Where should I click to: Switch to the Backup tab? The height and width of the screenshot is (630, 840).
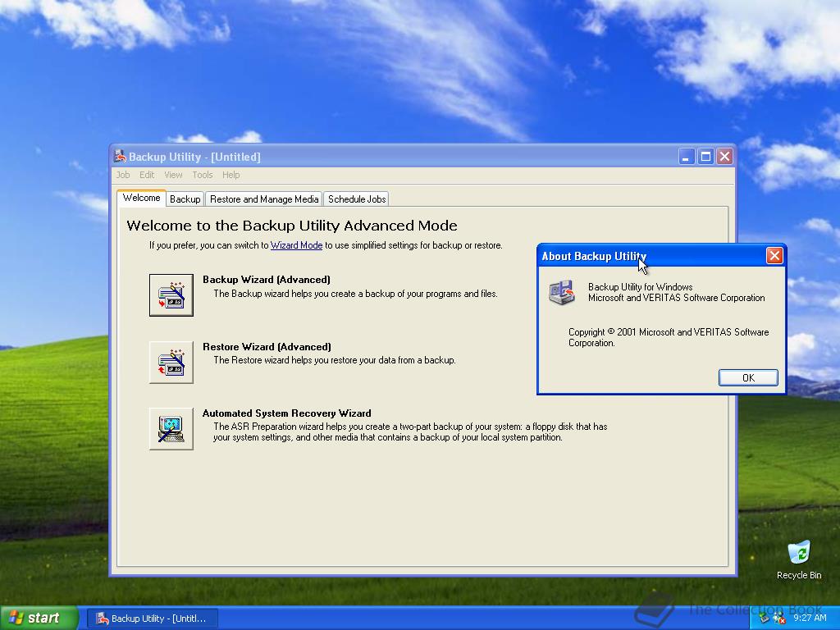point(185,199)
